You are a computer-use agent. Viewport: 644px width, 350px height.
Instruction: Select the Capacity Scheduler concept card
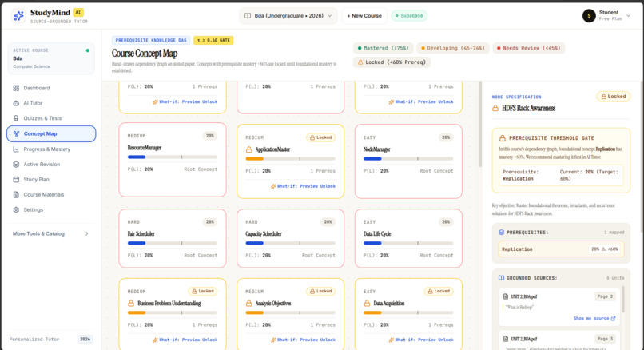[x=290, y=238]
